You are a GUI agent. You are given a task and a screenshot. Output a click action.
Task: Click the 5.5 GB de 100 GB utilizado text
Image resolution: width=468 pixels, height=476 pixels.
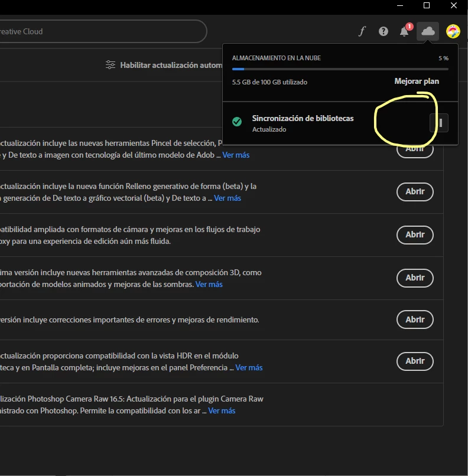click(x=269, y=82)
